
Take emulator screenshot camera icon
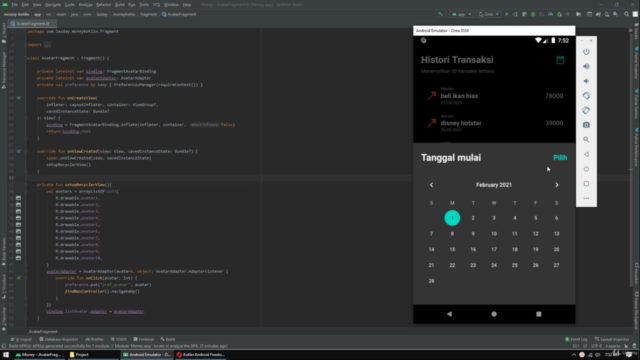click(x=586, y=125)
